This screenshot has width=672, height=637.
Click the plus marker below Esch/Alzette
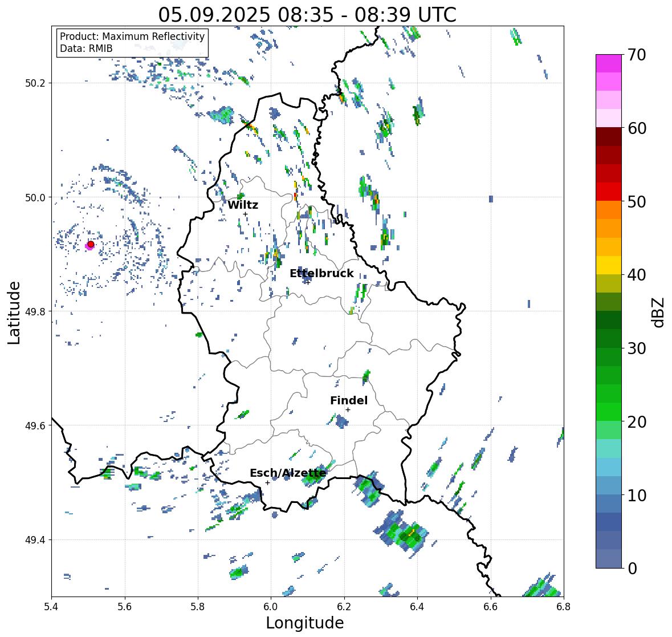coord(267,482)
